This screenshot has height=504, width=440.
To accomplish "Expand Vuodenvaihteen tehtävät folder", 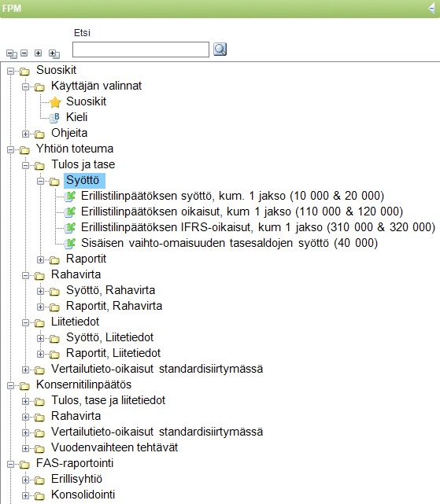I will 25,448.
